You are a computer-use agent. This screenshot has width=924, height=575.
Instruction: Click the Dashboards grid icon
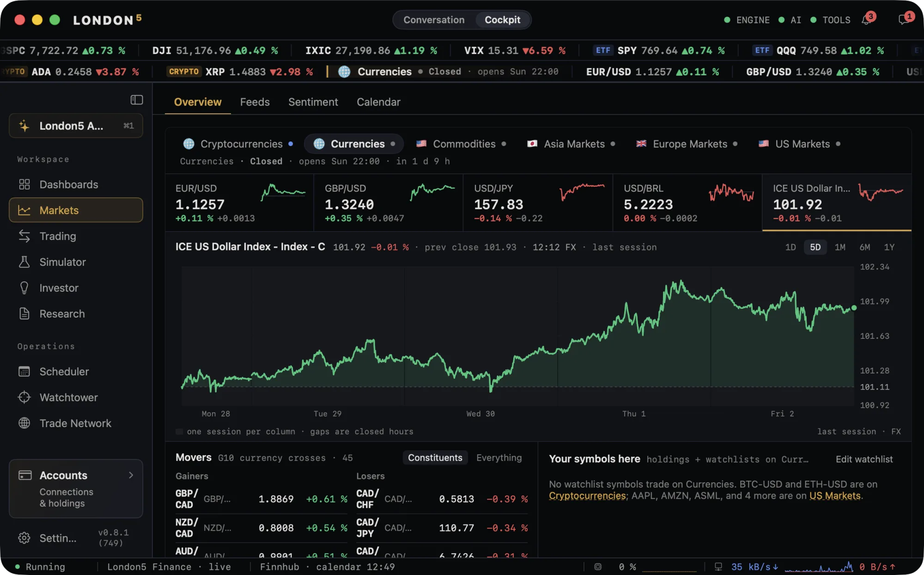click(24, 184)
